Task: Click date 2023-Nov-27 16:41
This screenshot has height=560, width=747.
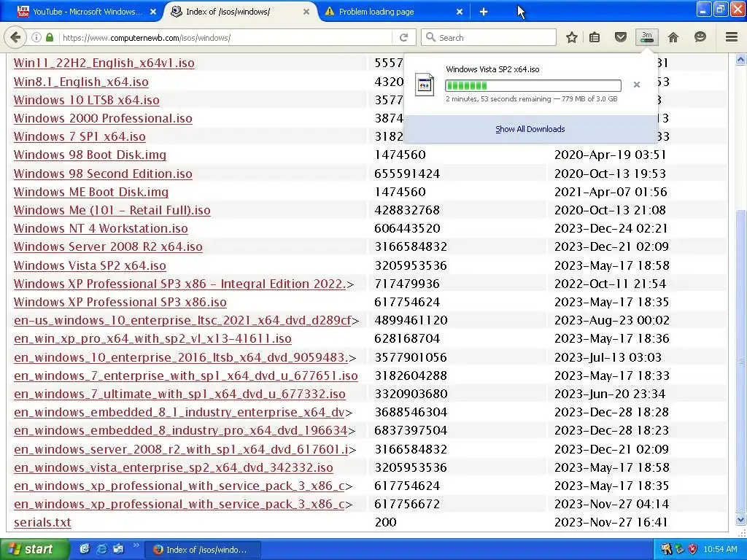Action: (x=612, y=522)
